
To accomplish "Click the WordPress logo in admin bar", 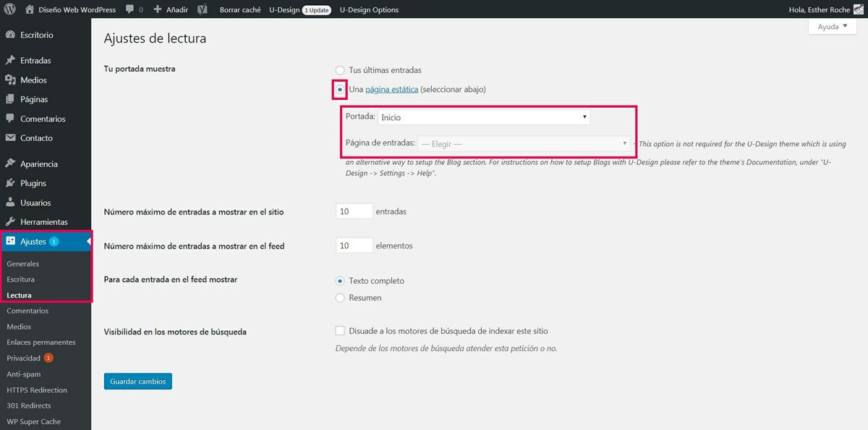I will point(8,9).
